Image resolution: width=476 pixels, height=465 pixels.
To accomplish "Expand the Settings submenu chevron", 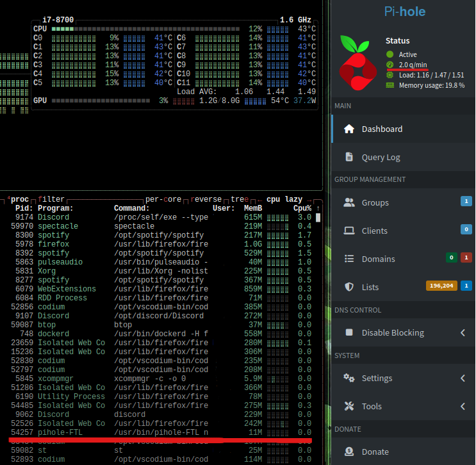I will pos(463,378).
